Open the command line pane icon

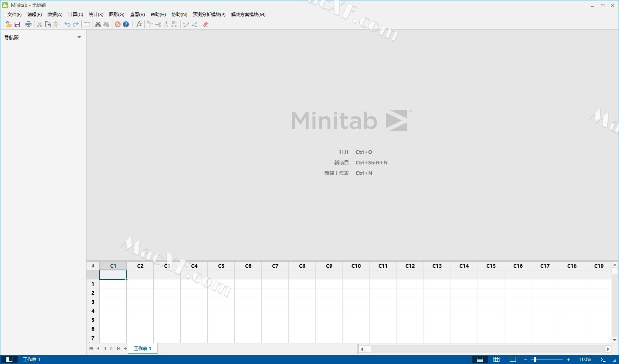coord(603,360)
